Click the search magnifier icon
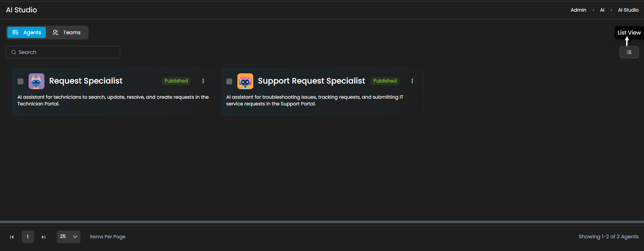644x251 pixels. tap(14, 52)
